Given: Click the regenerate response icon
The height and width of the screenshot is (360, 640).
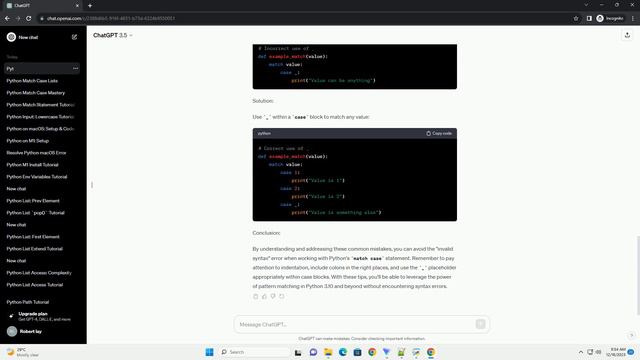Looking at the screenshot, I should click(x=282, y=296).
